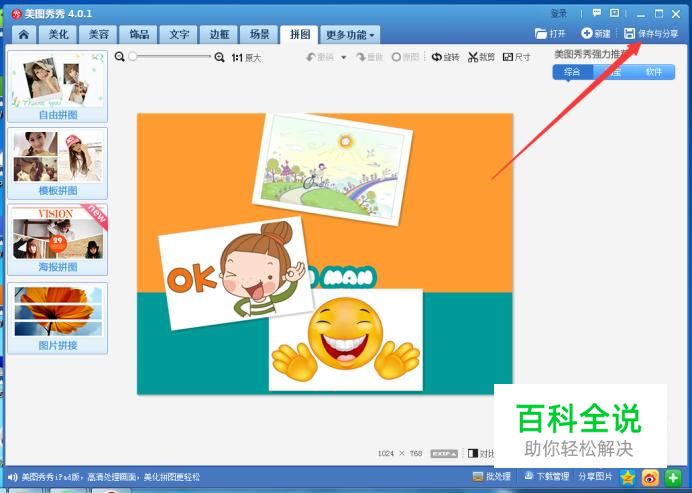The height and width of the screenshot is (493, 692).
Task: Click the skin/menu icon in title bar
Action: [614, 13]
